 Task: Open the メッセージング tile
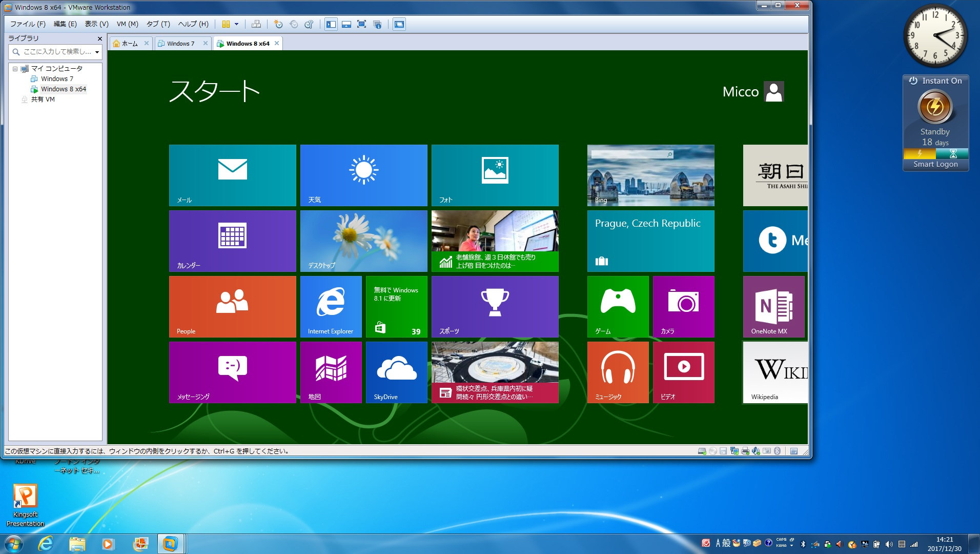coord(233,372)
